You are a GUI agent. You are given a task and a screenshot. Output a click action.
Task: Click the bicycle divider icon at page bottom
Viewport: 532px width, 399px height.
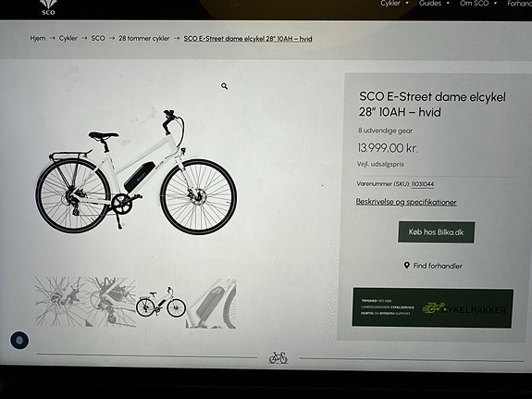(278, 357)
